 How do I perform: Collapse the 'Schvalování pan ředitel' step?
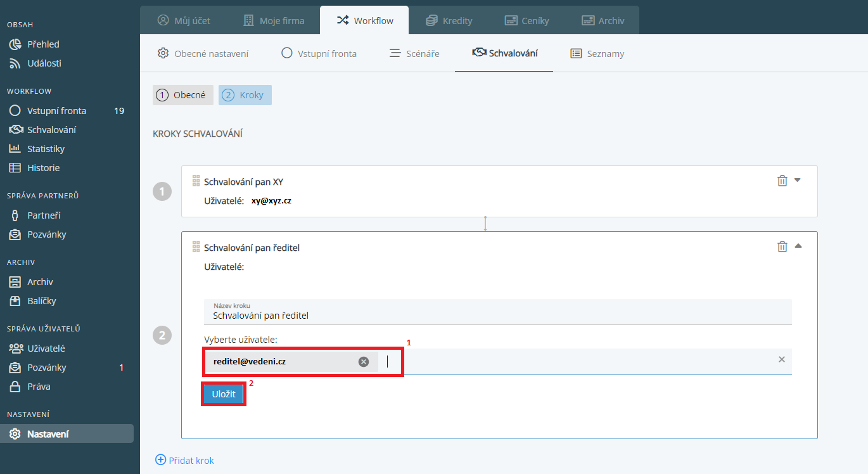[798, 246]
